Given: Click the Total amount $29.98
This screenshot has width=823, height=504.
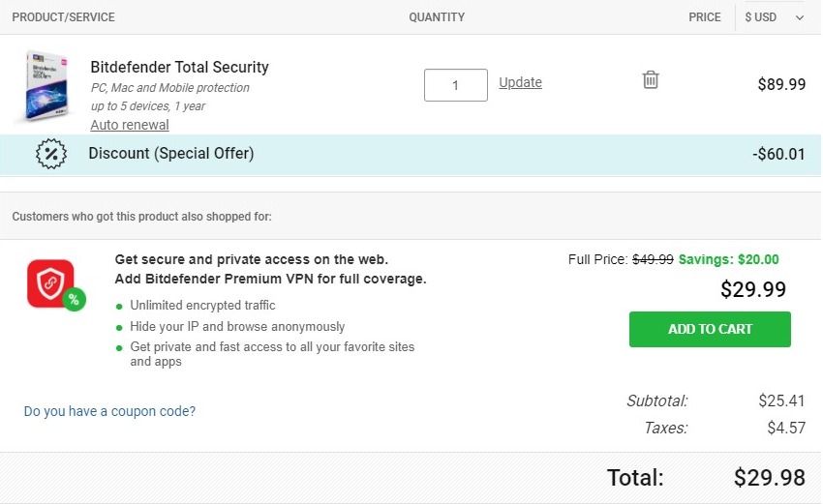Looking at the screenshot, I should pyautogui.click(x=769, y=477).
